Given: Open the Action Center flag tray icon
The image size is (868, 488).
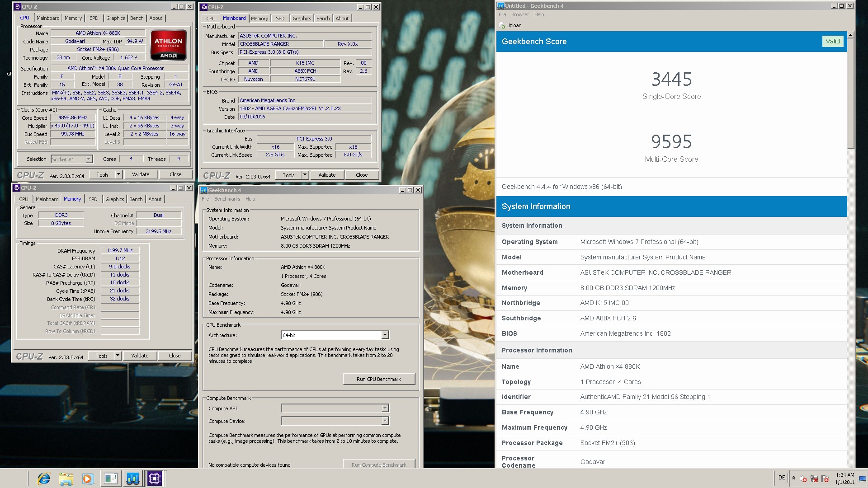Looking at the screenshot, I should click(825, 479).
